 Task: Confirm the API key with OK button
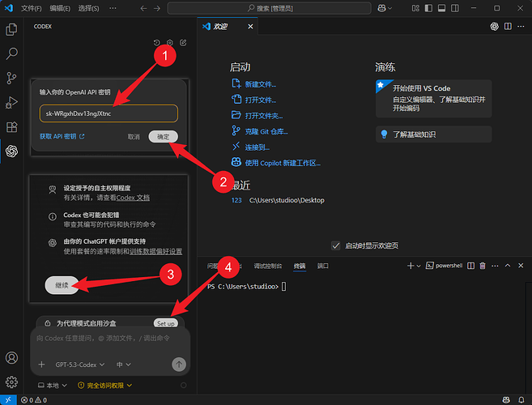(164, 136)
